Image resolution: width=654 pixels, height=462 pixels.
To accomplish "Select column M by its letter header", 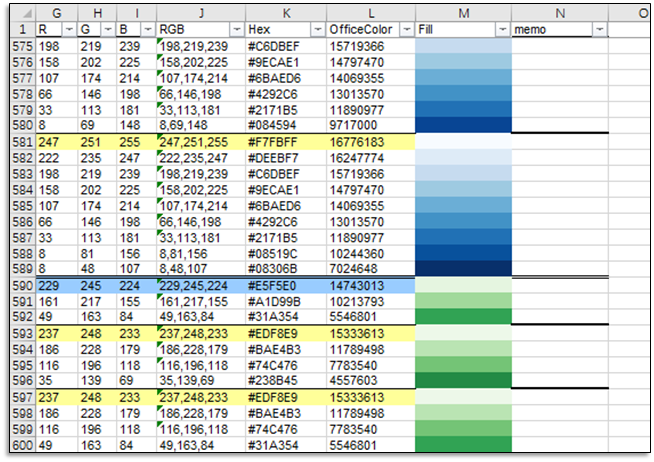I will coord(463,13).
